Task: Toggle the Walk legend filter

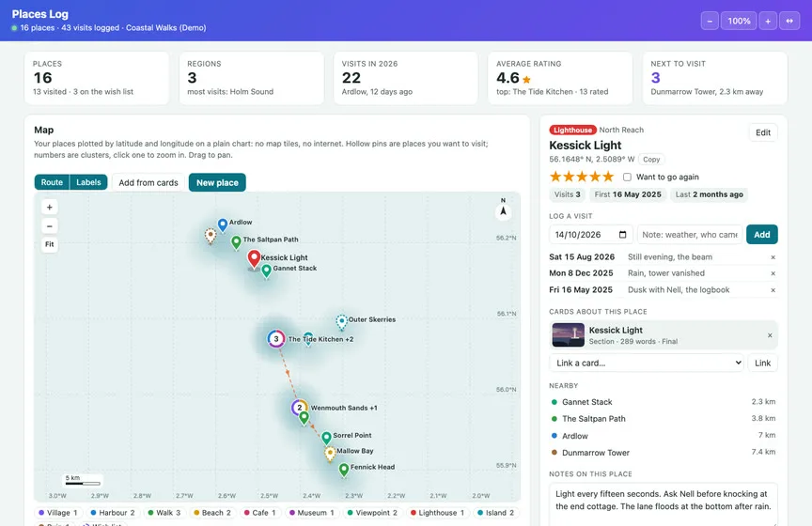Action: [x=164, y=513]
